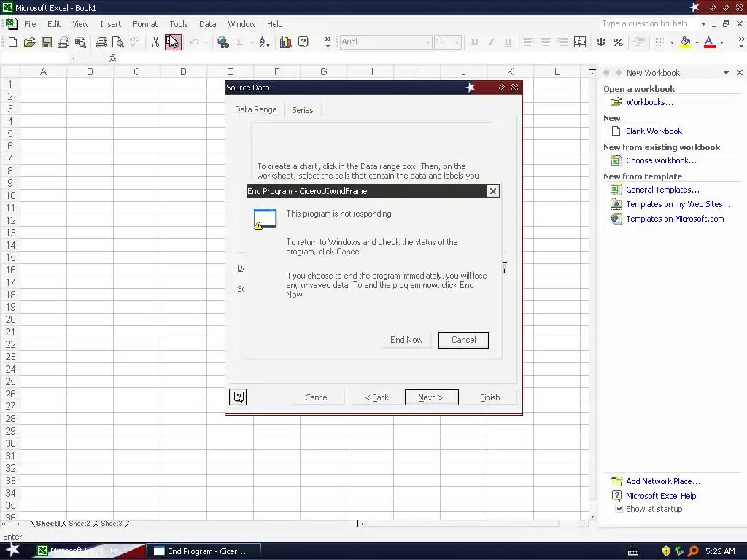Viewport: 747px width, 560px height.
Task: Open the Insert menu
Action: coord(111,24)
